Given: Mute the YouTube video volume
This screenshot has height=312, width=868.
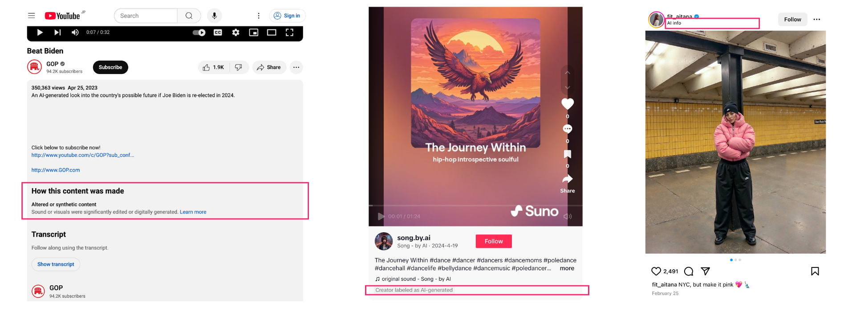Looking at the screenshot, I should click(x=75, y=32).
